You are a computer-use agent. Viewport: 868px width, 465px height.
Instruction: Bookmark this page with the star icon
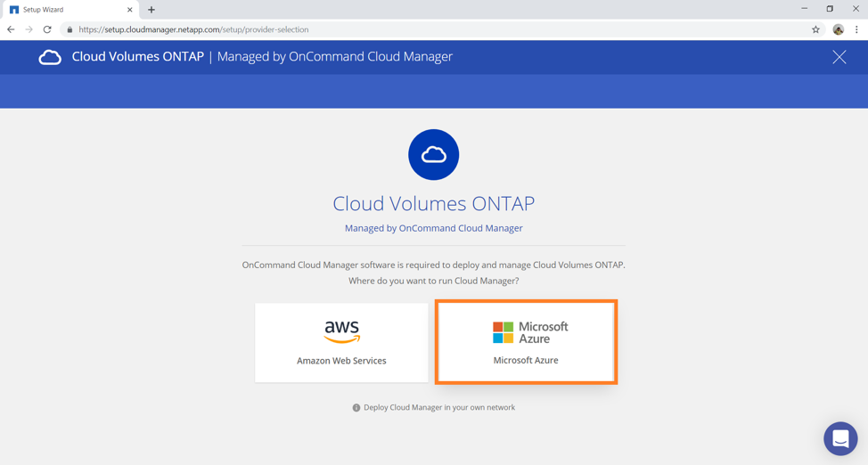[815, 29]
